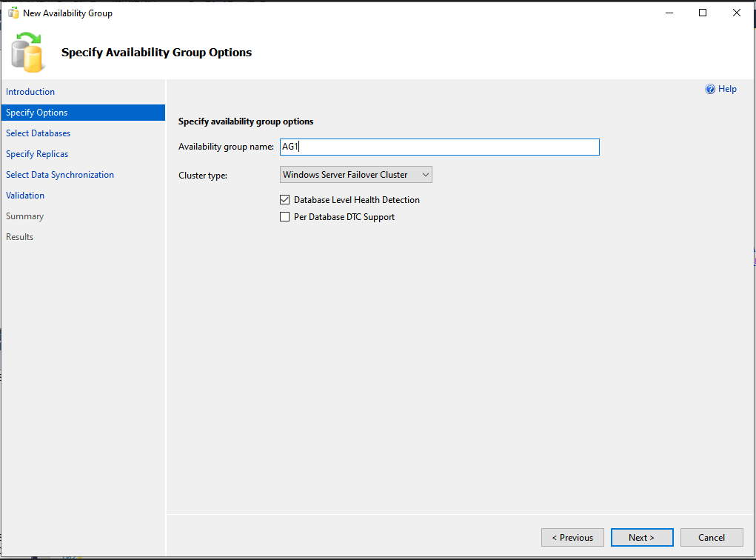Click the Next button
The image size is (756, 560).
pyautogui.click(x=642, y=538)
